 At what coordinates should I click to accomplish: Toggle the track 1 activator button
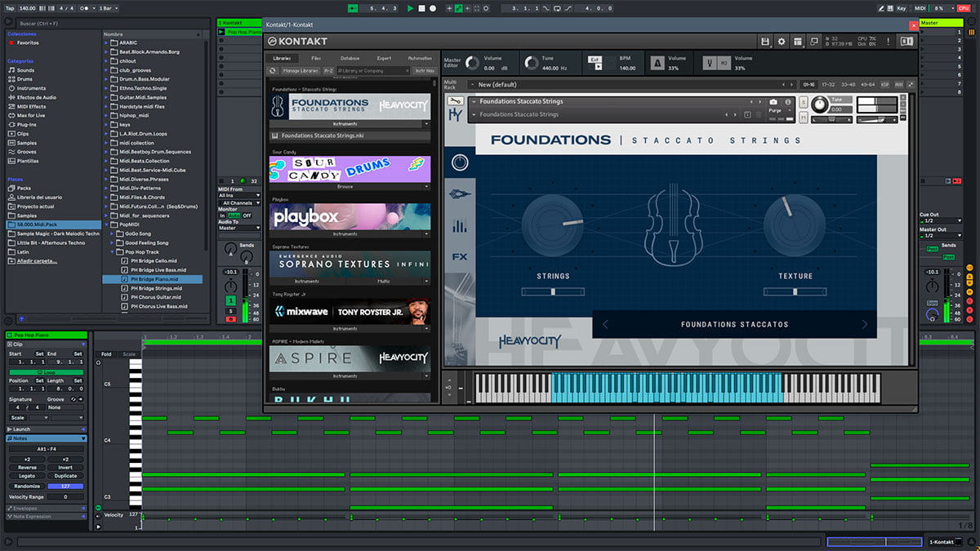pos(231,301)
